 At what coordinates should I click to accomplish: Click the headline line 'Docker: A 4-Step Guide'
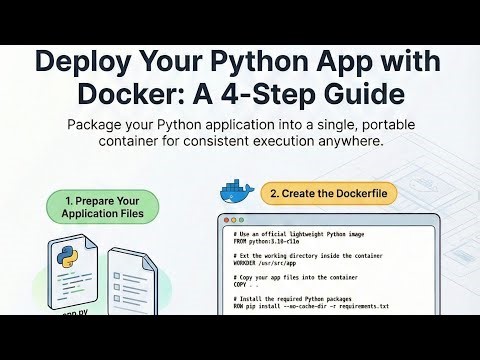click(241, 94)
